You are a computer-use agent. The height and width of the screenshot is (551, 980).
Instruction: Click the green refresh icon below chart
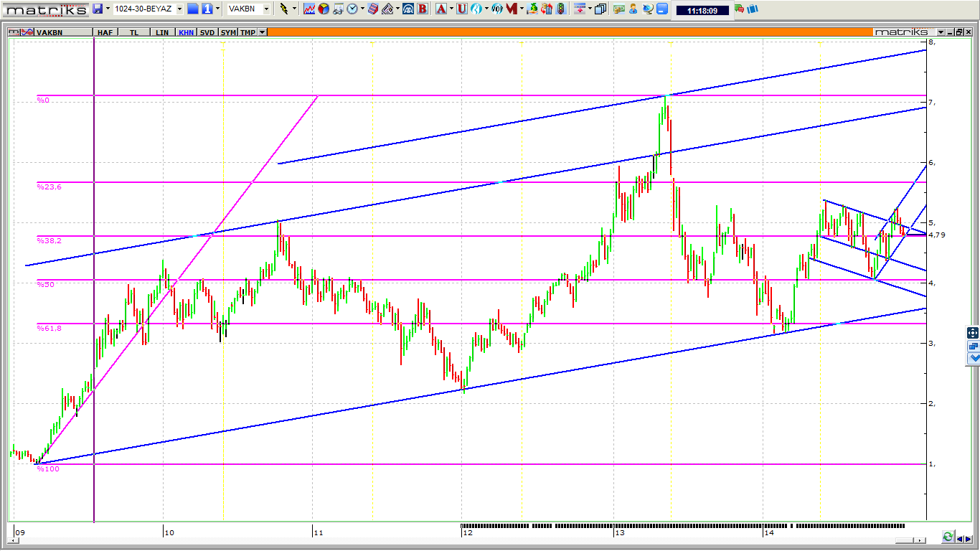click(948, 537)
